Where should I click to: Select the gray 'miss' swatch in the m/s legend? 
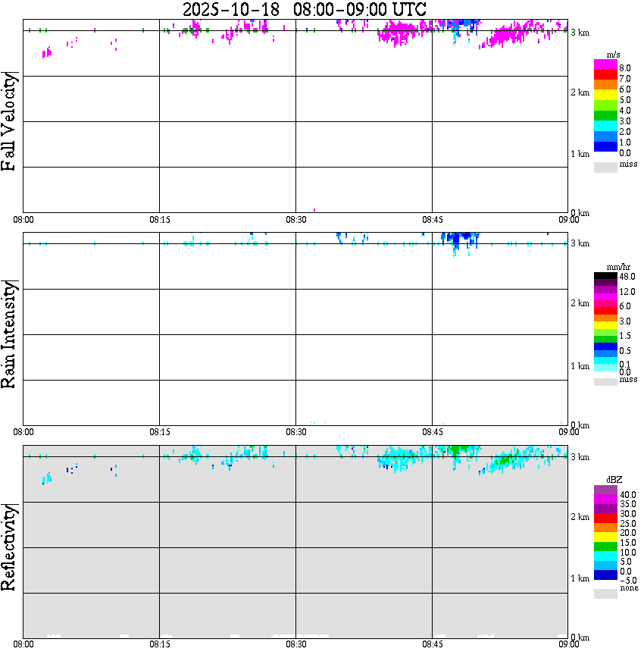605,167
